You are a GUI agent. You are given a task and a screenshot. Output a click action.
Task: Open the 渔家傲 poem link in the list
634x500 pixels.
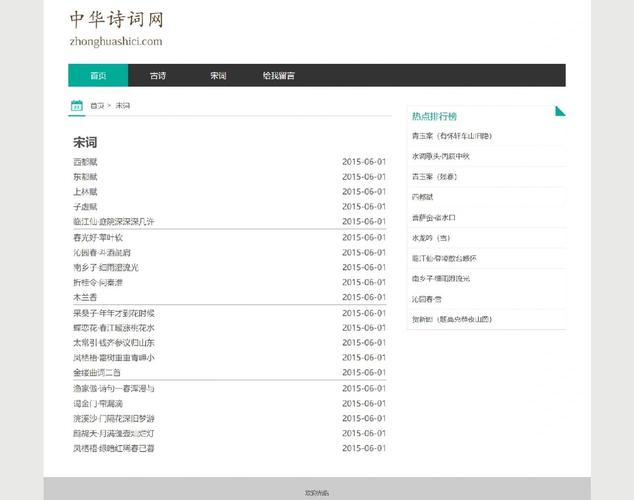click(113, 388)
